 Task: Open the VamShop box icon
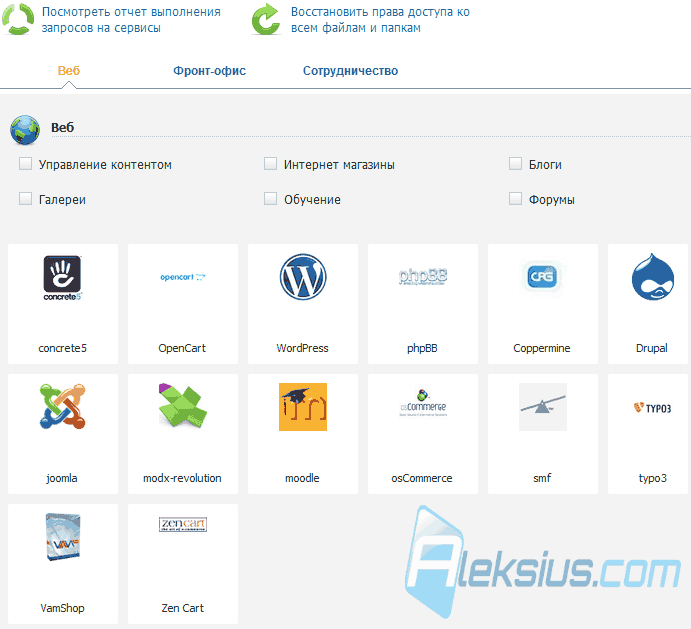tap(63, 536)
